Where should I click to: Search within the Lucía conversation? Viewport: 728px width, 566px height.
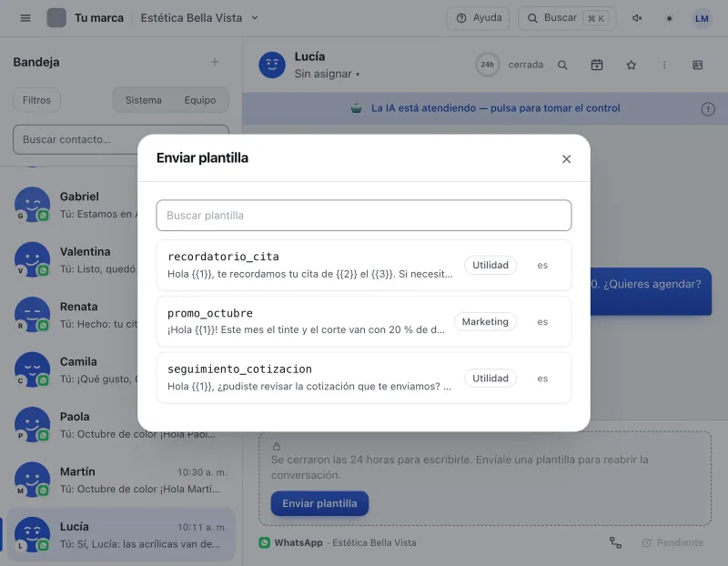(x=562, y=65)
